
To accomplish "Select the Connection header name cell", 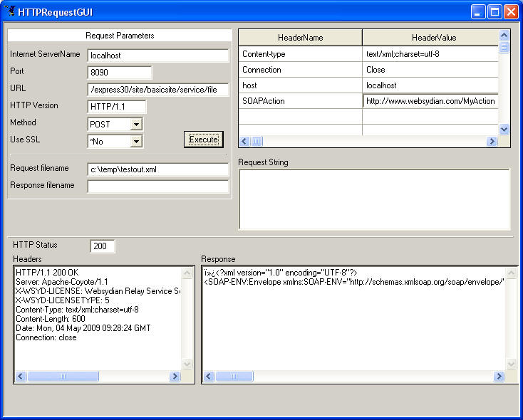I will pyautogui.click(x=300, y=70).
